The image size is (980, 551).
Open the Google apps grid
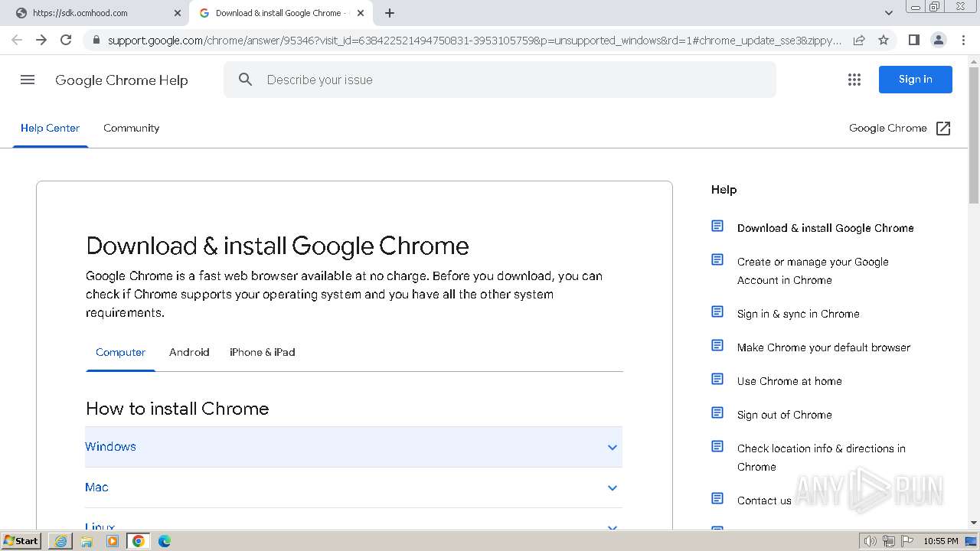tap(854, 80)
